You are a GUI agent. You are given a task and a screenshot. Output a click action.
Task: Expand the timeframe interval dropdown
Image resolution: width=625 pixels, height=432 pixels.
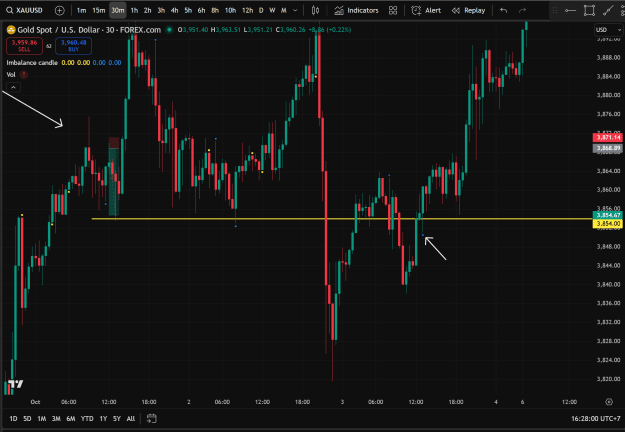point(295,10)
